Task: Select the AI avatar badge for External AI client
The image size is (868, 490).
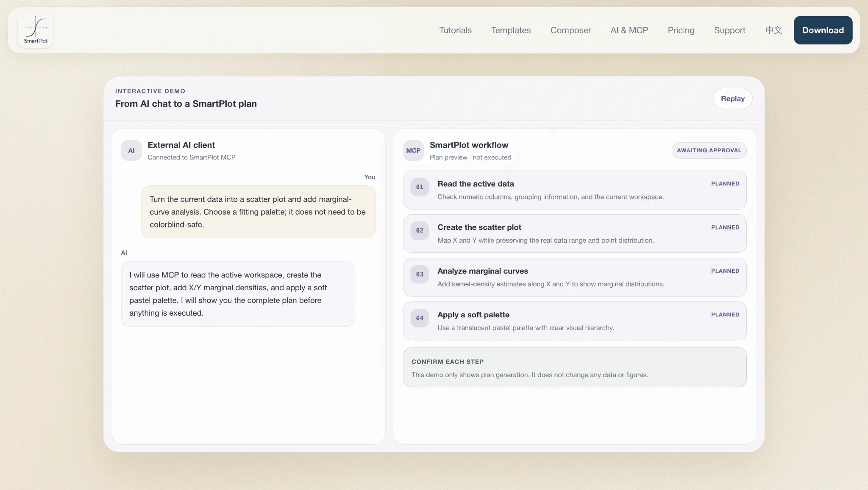Action: tap(131, 151)
